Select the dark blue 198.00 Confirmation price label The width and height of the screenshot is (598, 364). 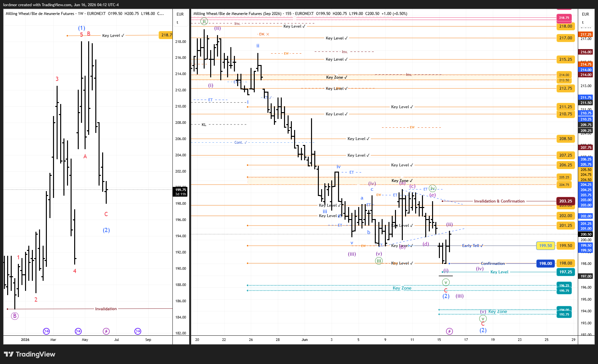(546, 264)
